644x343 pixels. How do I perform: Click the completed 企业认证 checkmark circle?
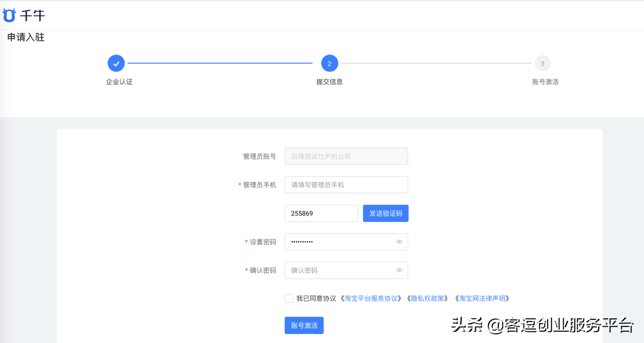pyautogui.click(x=116, y=63)
